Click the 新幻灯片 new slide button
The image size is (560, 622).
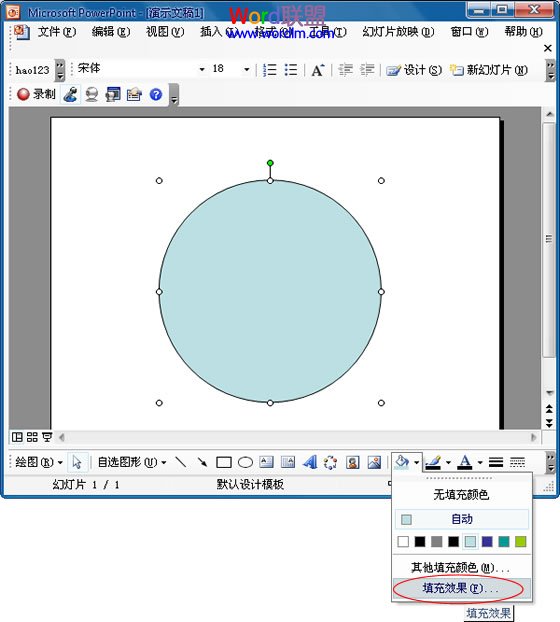tap(489, 70)
